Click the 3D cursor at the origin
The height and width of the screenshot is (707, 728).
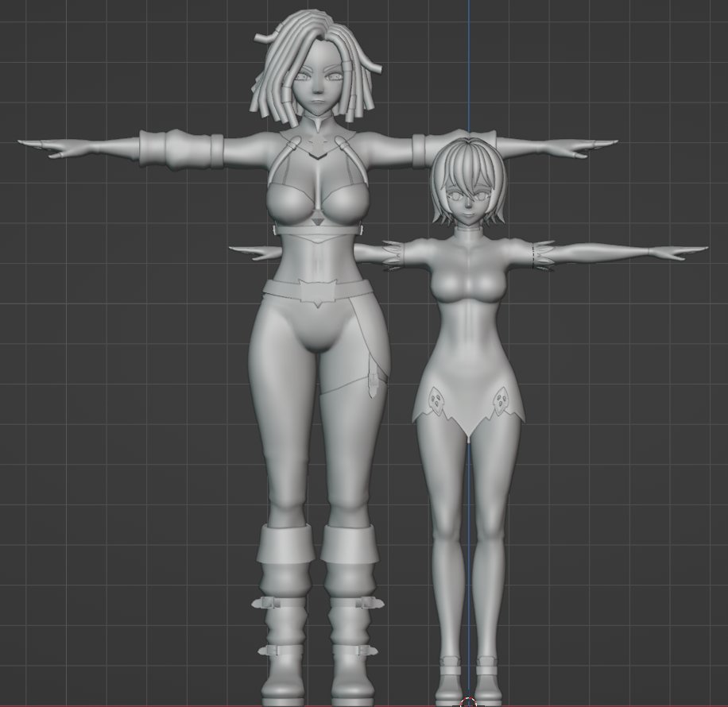[x=468, y=702]
